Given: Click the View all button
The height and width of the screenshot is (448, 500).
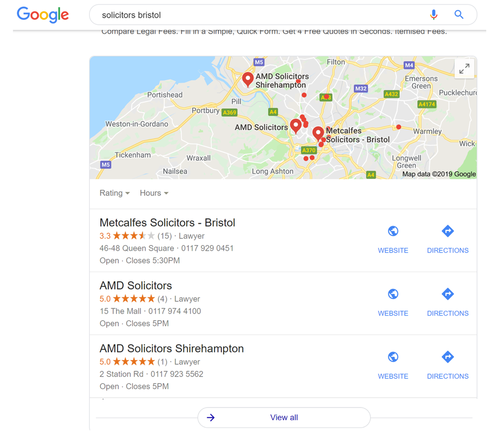Looking at the screenshot, I should click(284, 418).
